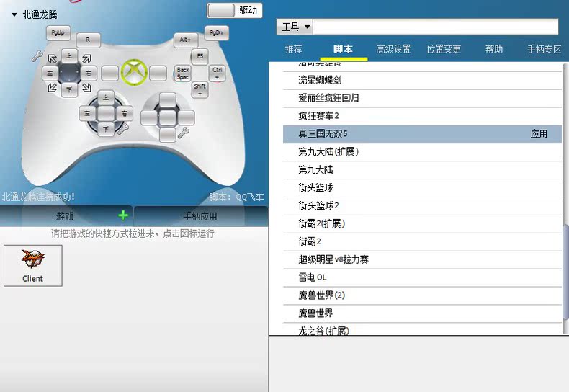Click blank button right of Xbox logo

point(158,73)
